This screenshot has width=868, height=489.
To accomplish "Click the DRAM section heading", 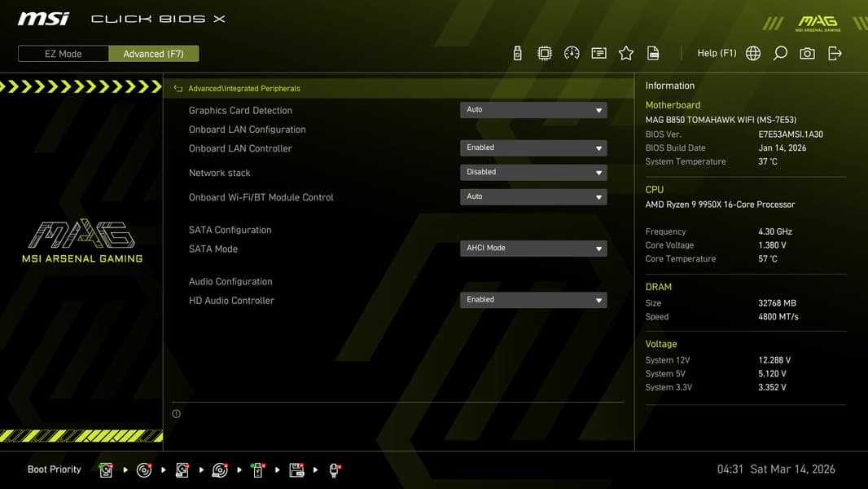I will click(658, 287).
